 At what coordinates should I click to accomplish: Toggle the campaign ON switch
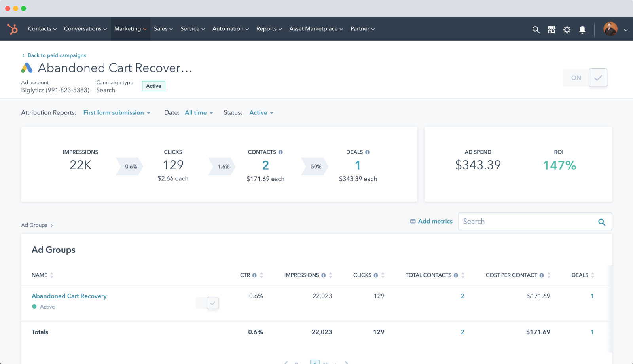[585, 78]
